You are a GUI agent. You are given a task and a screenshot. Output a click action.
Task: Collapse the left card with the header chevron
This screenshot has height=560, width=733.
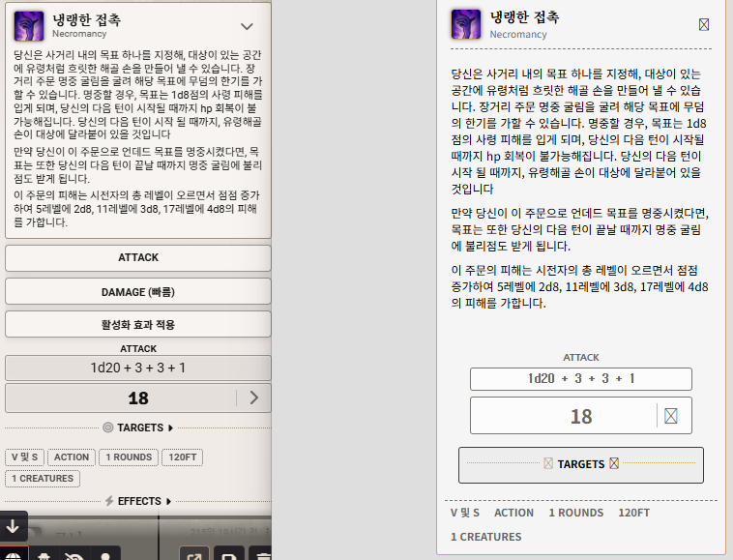click(247, 26)
